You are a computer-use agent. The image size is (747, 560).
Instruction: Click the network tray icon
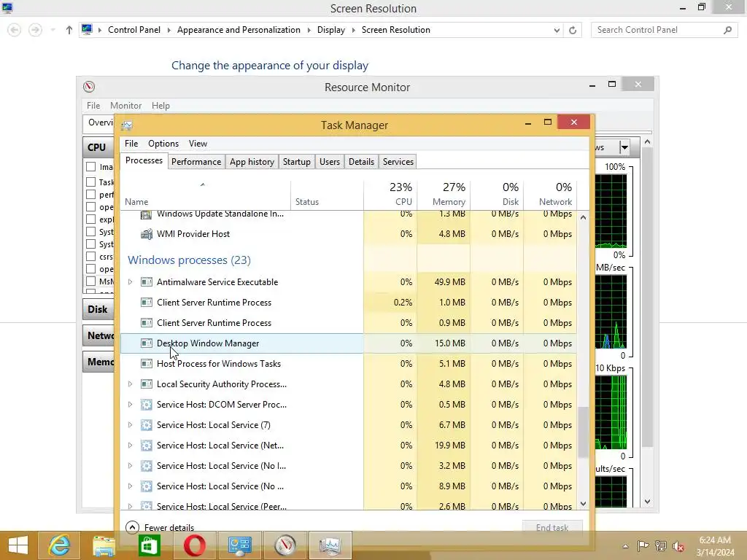tap(661, 546)
